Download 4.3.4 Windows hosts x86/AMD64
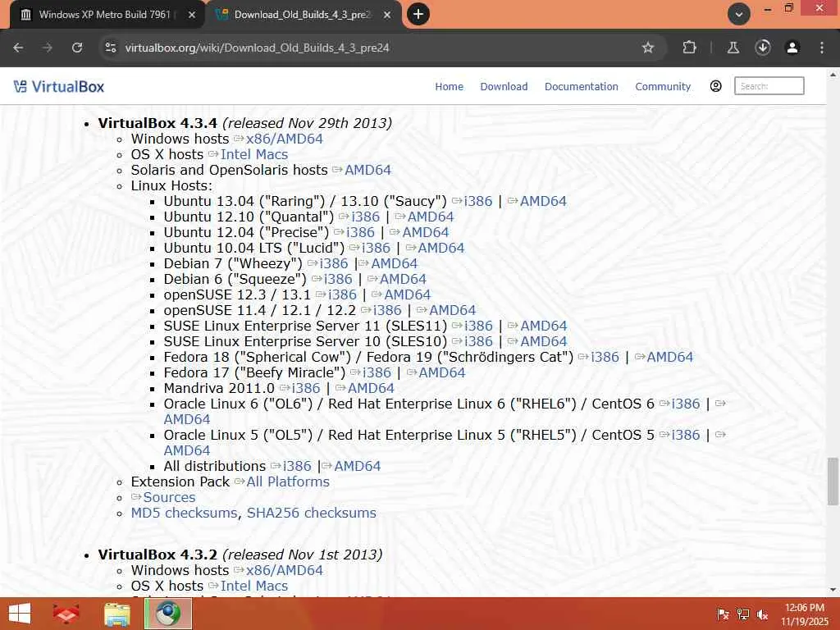The height and width of the screenshot is (630, 840). (x=284, y=139)
